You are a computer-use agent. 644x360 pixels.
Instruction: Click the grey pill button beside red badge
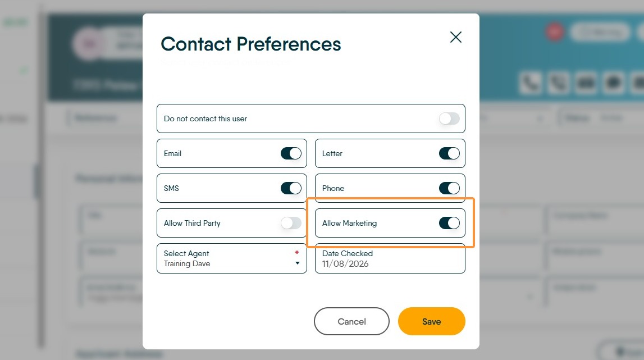coord(600,31)
